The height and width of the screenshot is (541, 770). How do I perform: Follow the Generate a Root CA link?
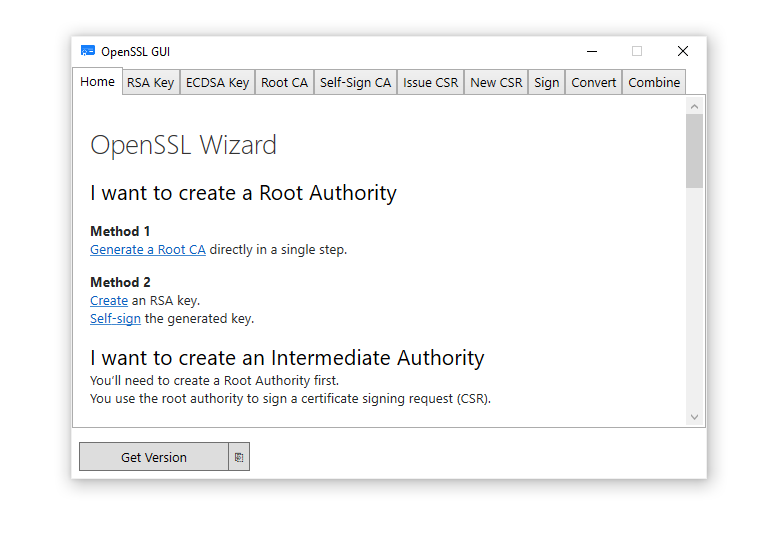[x=148, y=249]
